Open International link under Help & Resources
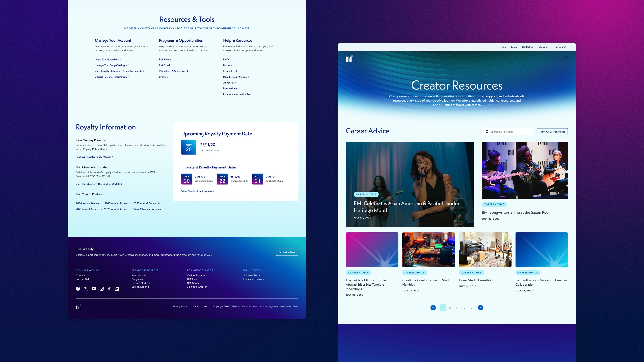644x362 pixels. (231, 88)
